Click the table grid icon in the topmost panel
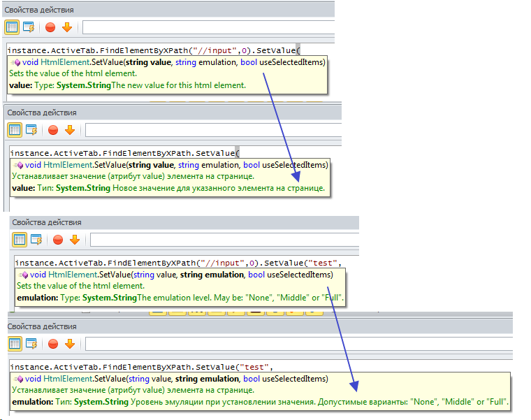Image resolution: width=531 pixels, height=420 pixels. point(12,27)
